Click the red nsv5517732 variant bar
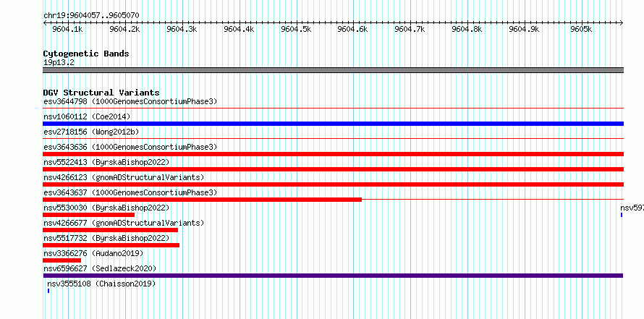 (111, 245)
